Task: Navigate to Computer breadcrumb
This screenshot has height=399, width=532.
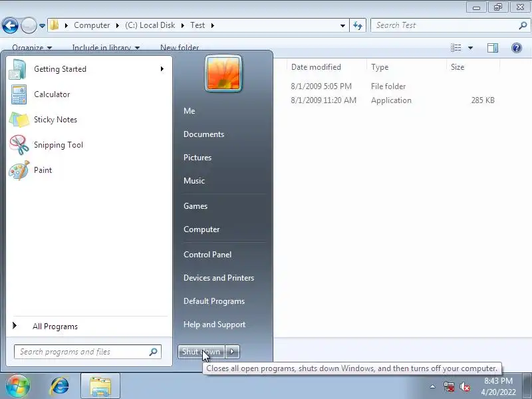Action: [x=92, y=25]
